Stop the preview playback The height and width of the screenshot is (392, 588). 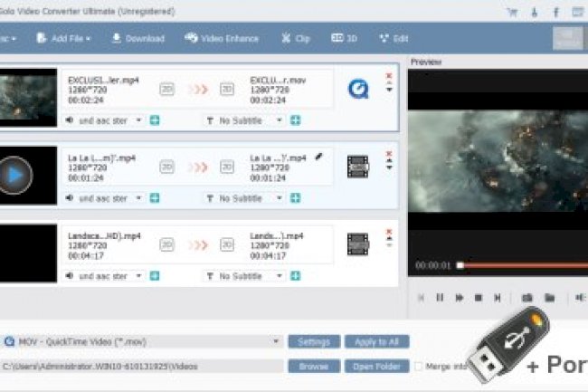tap(478, 297)
